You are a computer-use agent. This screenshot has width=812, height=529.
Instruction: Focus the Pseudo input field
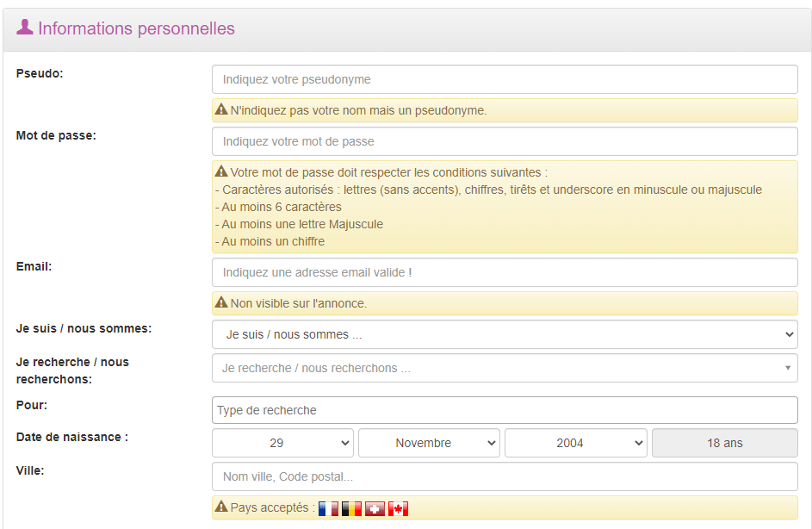[505, 79]
